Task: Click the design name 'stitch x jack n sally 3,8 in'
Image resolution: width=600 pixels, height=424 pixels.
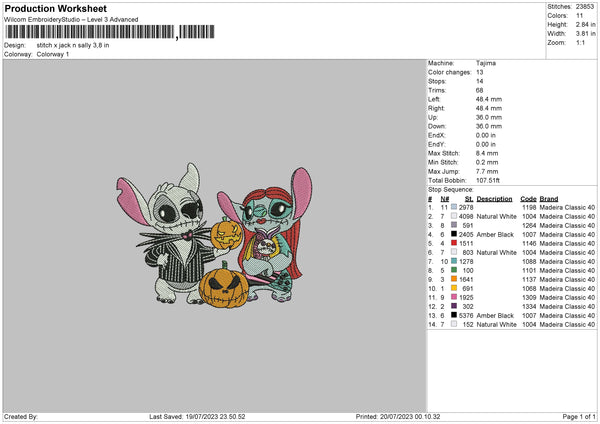Action: (x=73, y=45)
